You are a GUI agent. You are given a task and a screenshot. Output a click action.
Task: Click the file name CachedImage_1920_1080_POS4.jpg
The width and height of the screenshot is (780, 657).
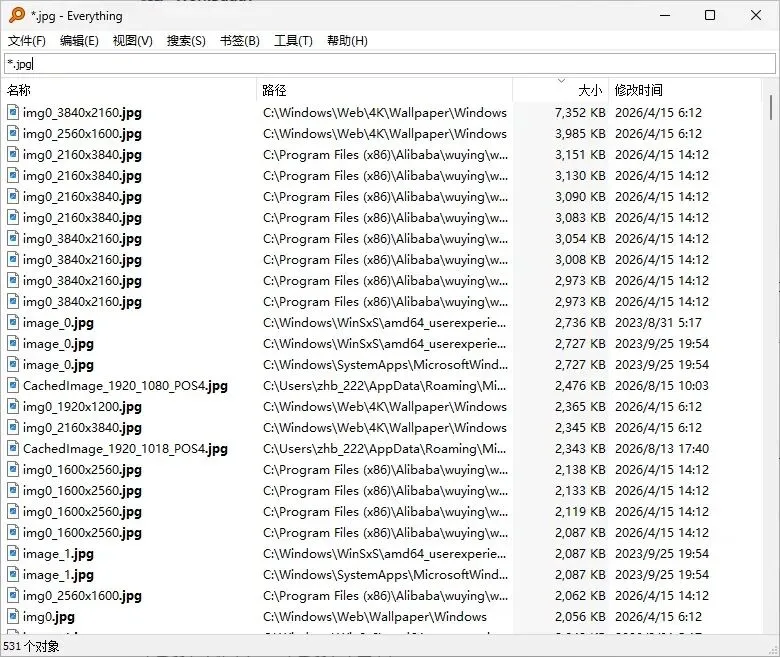pos(125,385)
